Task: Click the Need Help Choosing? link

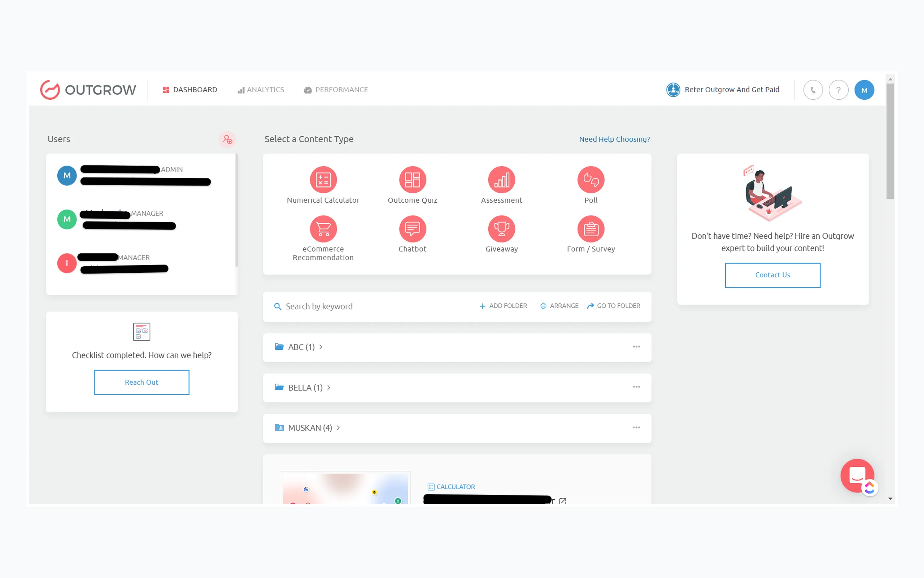Action: (614, 139)
